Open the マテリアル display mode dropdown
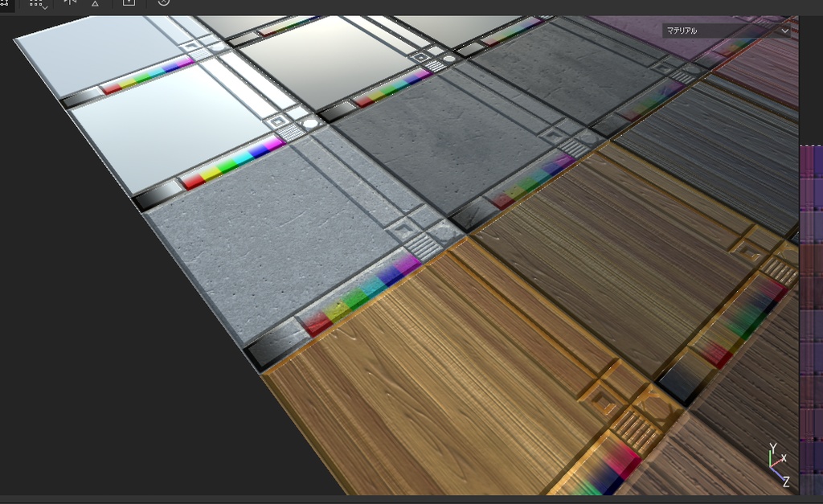 pyautogui.click(x=727, y=31)
